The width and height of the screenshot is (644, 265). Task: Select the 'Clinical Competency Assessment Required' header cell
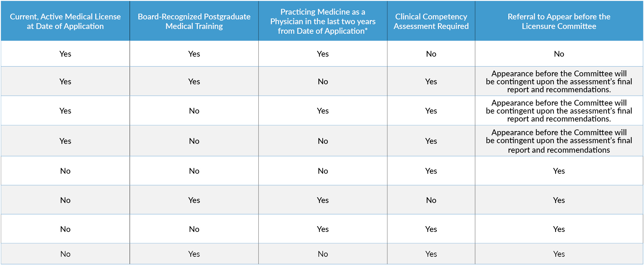(431, 21)
